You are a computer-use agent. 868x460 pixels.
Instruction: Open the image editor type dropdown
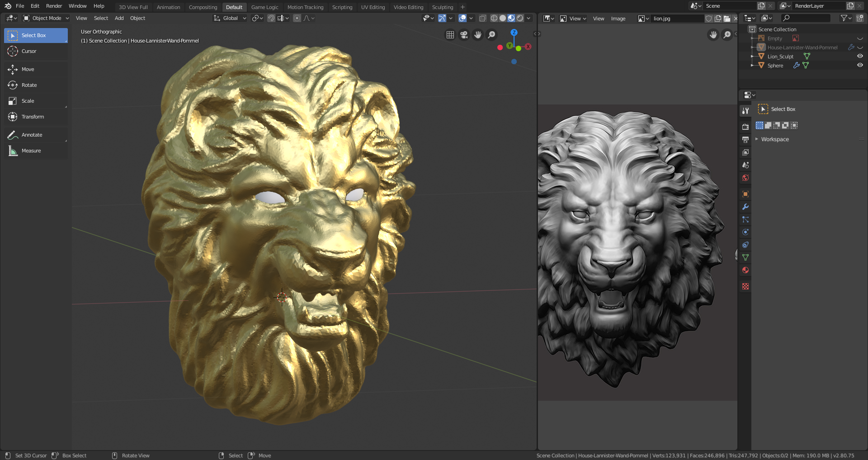point(549,19)
